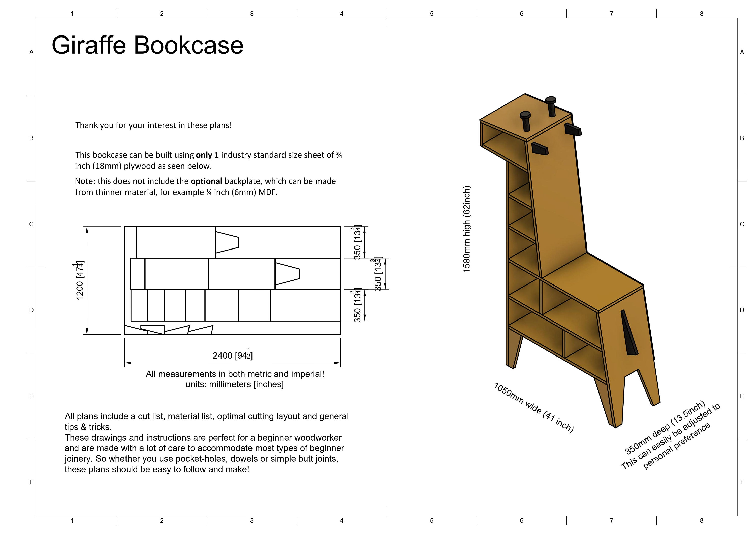
Task: Click grid column number 5 at top border
Action: click(x=432, y=14)
